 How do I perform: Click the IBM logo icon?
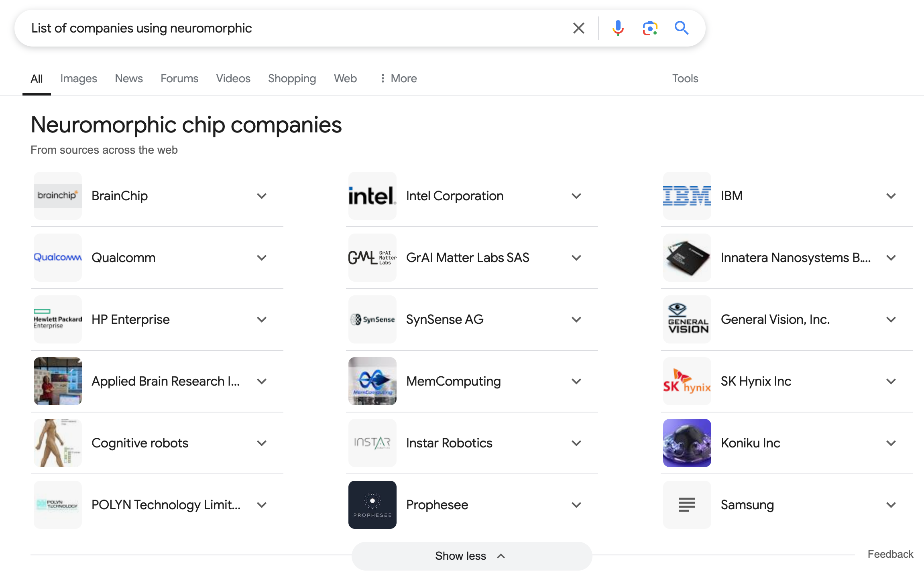tap(687, 196)
